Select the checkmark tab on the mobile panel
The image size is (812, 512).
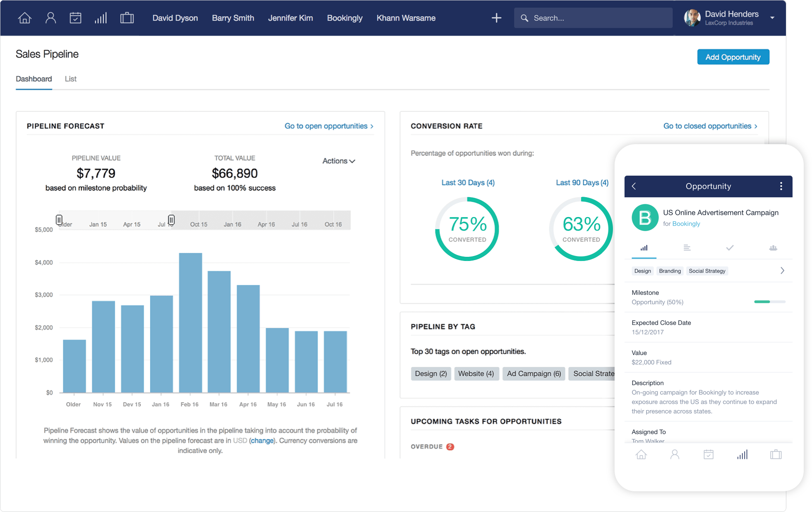(730, 248)
